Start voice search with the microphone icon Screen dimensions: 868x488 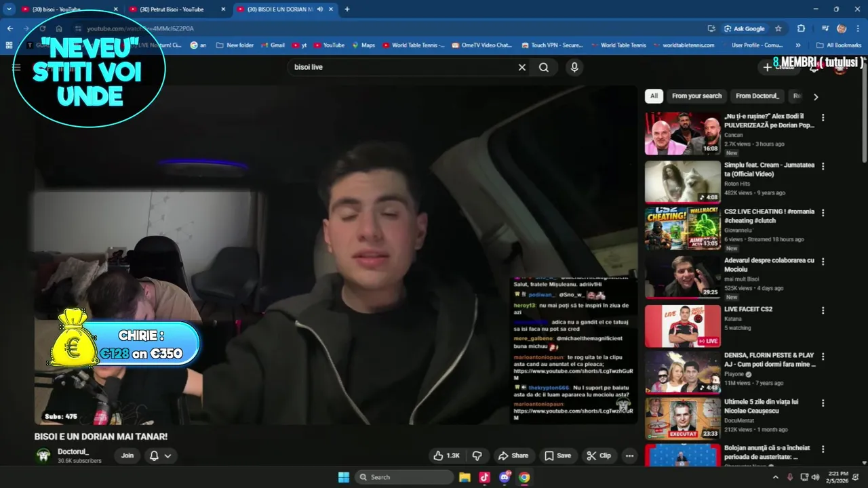point(574,67)
